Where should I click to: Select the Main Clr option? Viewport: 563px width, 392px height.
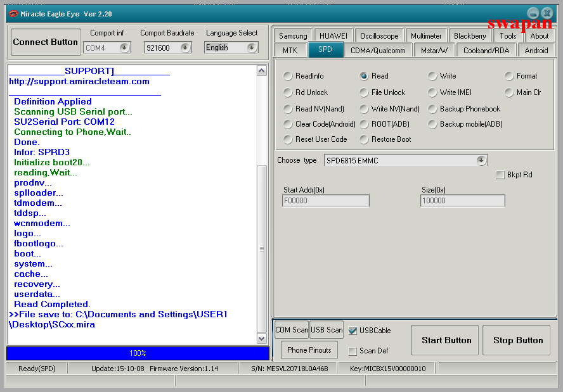point(508,92)
